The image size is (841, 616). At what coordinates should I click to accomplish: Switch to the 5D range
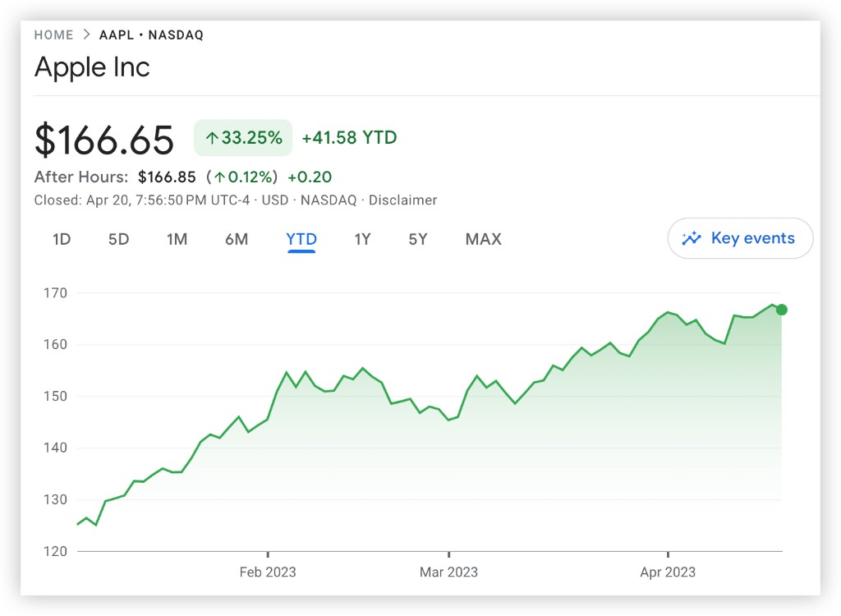click(119, 240)
